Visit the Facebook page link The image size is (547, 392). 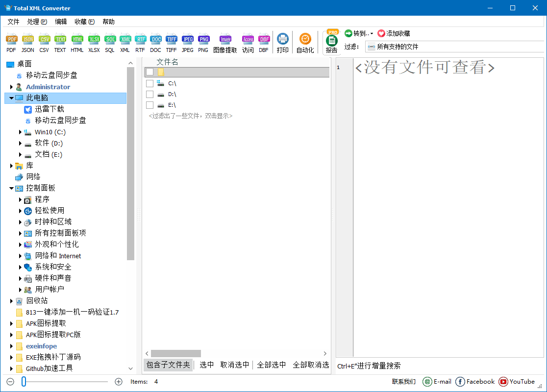(x=475, y=382)
